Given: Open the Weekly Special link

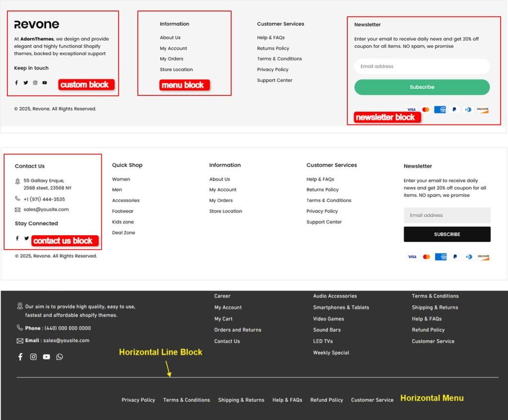Looking at the screenshot, I should point(331,353).
